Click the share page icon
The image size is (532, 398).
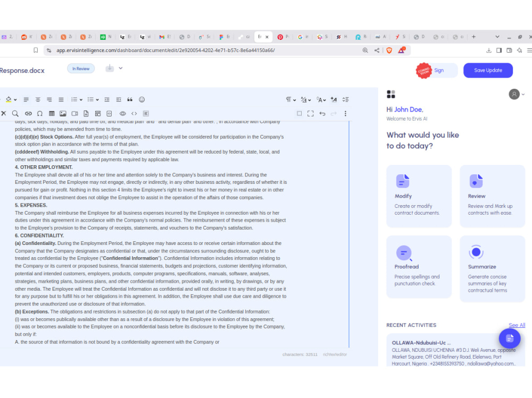377,50
